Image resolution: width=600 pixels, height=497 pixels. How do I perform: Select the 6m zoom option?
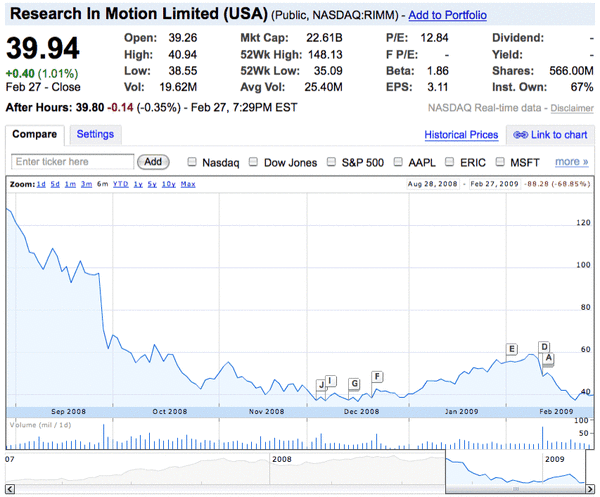pyautogui.click(x=103, y=184)
